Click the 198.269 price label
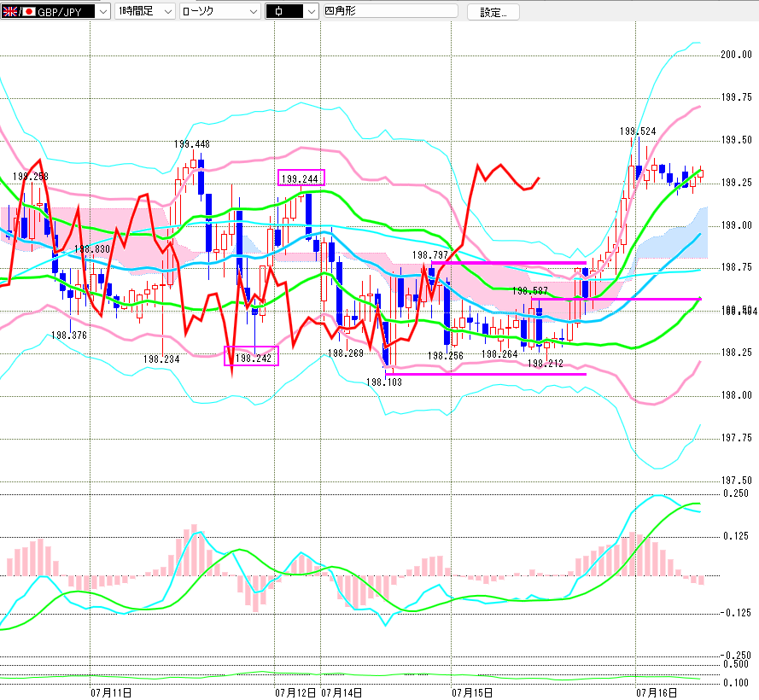Screen dimensions: 759x700 pyautogui.click(x=346, y=353)
